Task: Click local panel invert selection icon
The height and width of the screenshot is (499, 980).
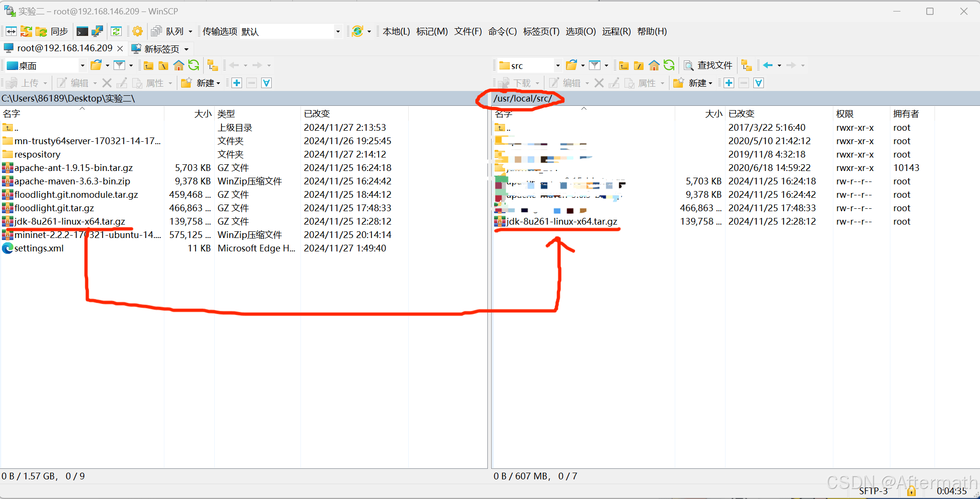Action: coord(266,83)
